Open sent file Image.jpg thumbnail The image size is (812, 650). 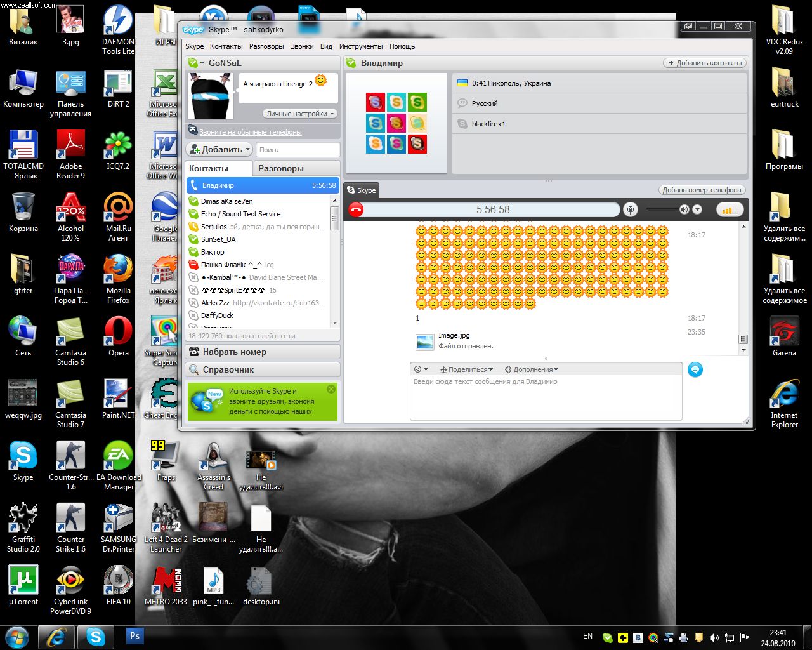(x=424, y=342)
